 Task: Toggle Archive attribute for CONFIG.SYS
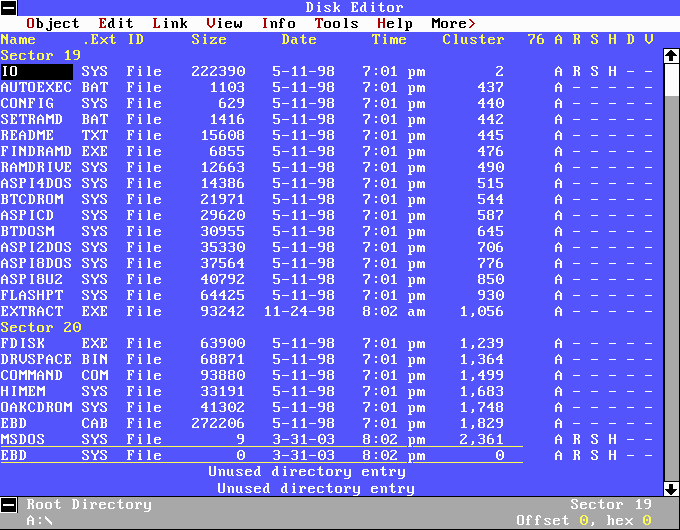tap(558, 104)
